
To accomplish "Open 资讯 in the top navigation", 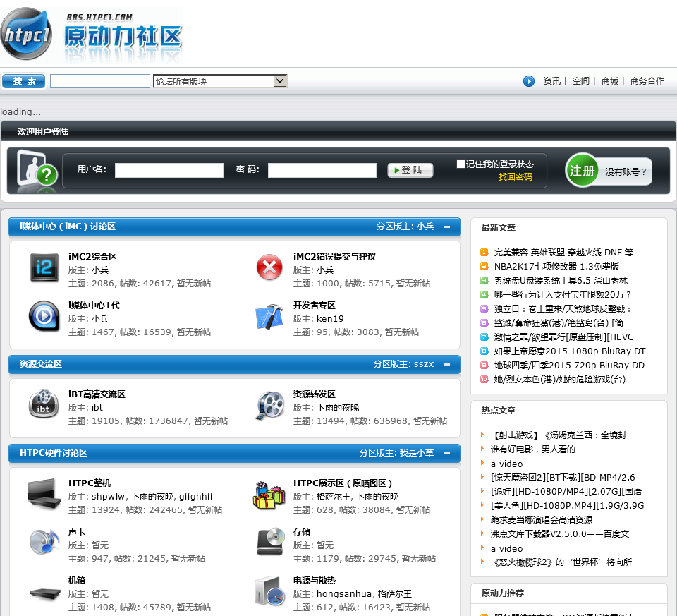I will click(551, 80).
